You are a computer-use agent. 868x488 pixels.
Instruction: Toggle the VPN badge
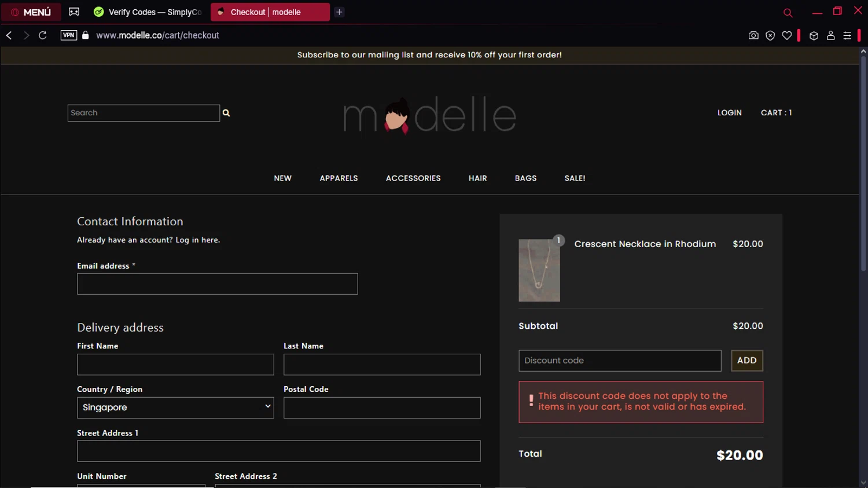69,35
